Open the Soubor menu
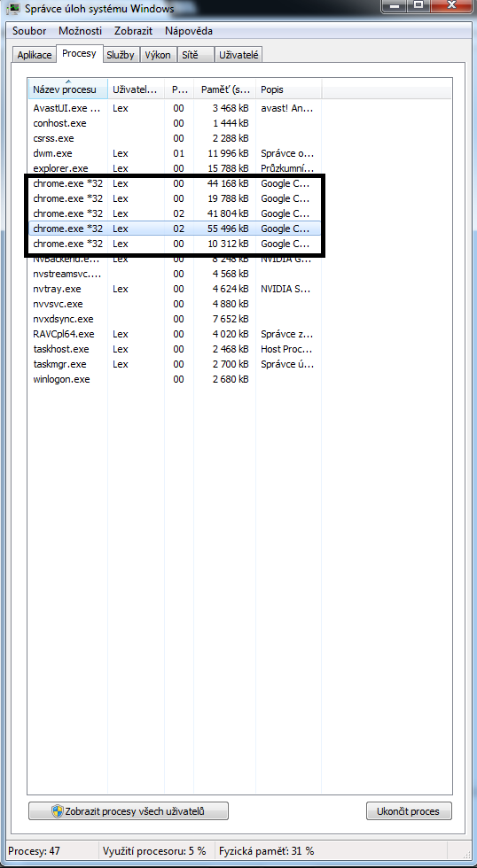This screenshot has height=868, width=477. click(x=29, y=31)
